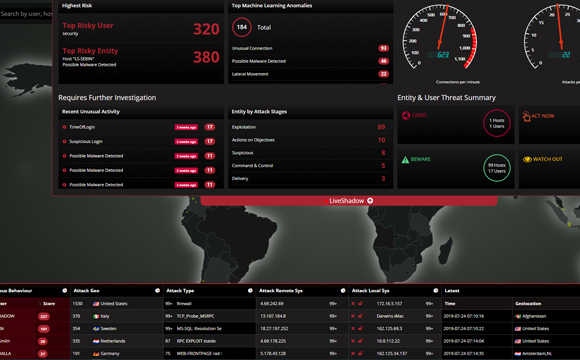Screen dimensions: 580x360
Task: Expand the LiveShadow bar
Action: coord(349,201)
